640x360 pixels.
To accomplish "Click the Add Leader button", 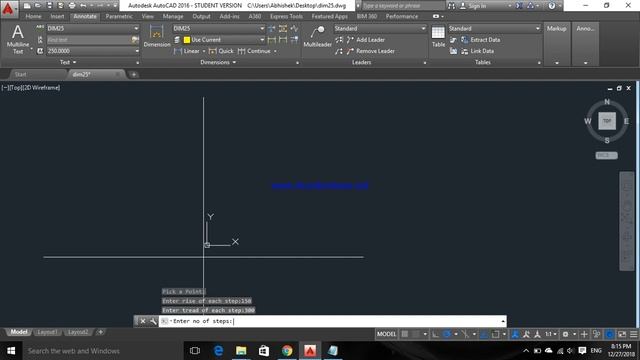I will coord(366,40).
